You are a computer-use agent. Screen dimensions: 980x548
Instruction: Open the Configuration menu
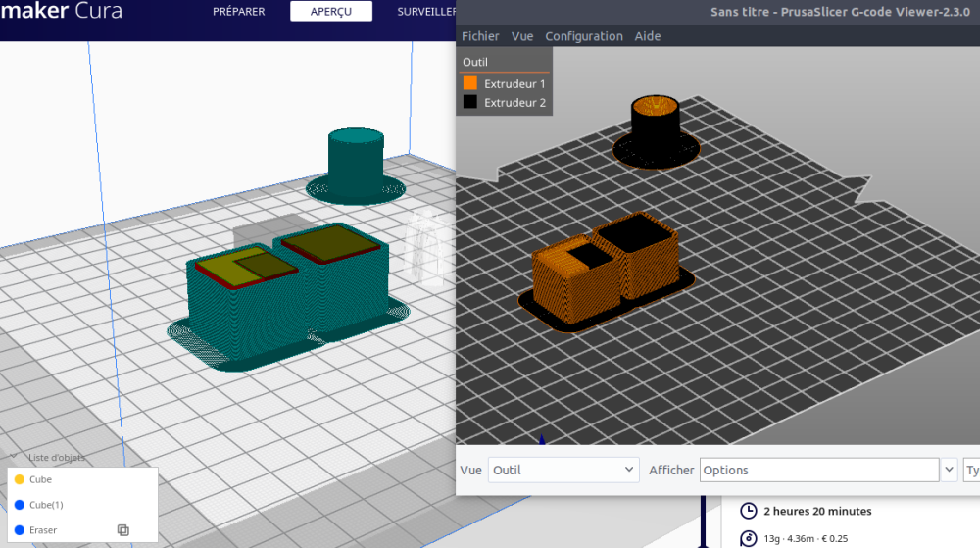coord(584,36)
